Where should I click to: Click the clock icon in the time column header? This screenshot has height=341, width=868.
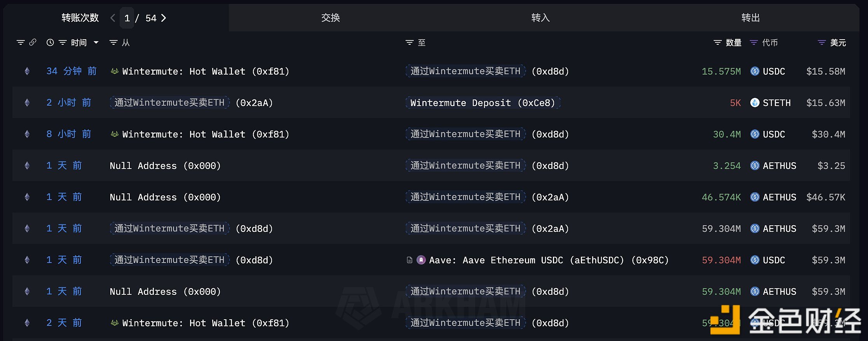tap(50, 42)
